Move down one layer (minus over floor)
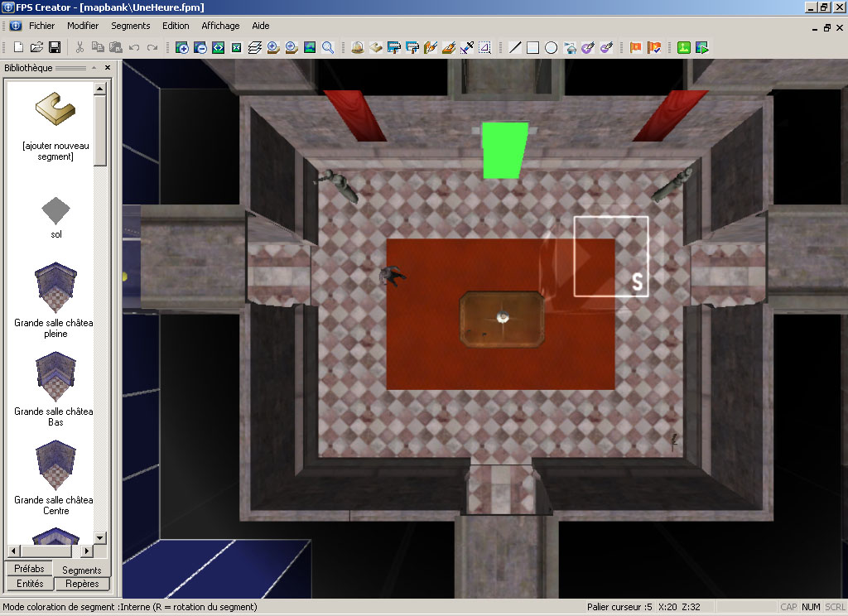Image resolution: width=848 pixels, height=616 pixels. pos(291,47)
